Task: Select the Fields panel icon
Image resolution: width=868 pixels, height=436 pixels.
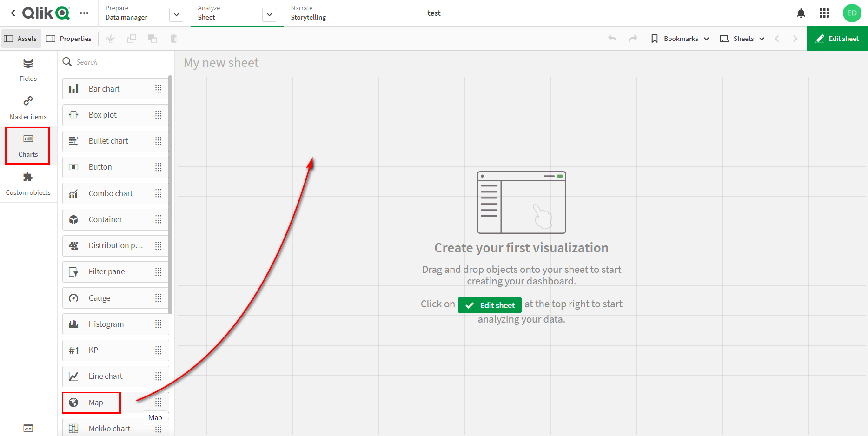Action: pyautogui.click(x=28, y=69)
